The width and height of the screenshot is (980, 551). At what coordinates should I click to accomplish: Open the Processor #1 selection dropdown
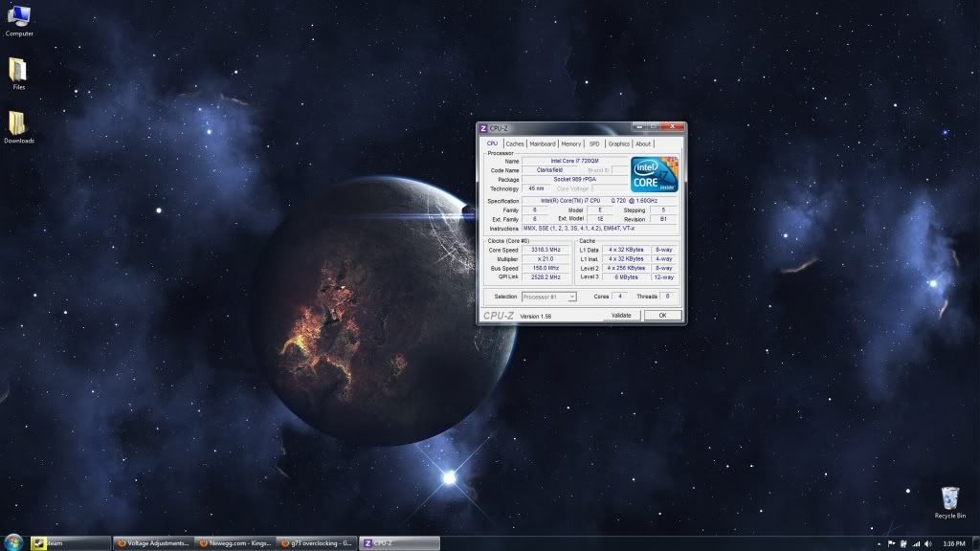coord(548,297)
